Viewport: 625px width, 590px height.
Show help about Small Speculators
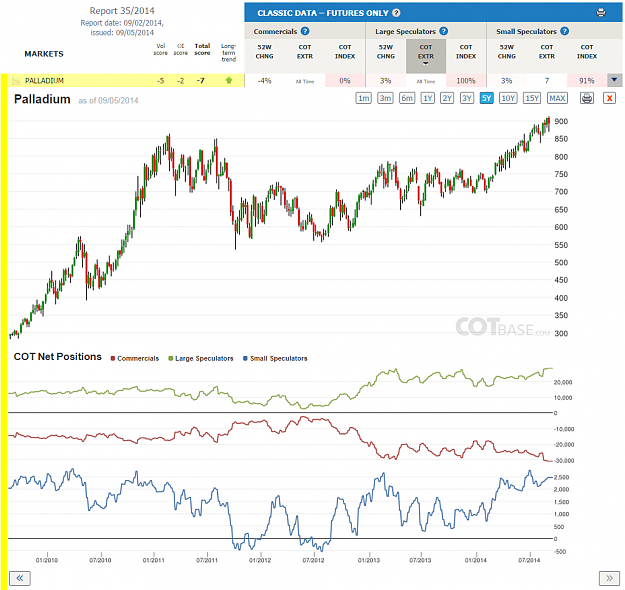pos(564,31)
